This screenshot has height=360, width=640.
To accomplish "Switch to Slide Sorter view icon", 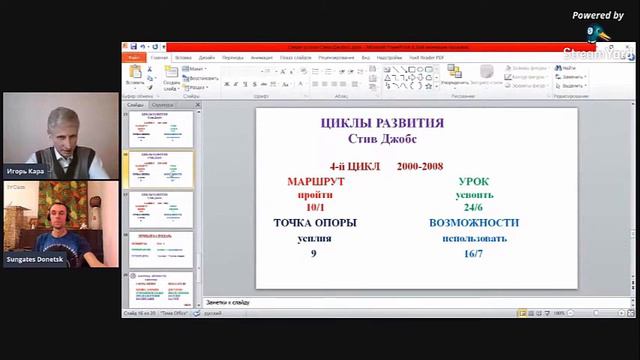I will [x=531, y=313].
